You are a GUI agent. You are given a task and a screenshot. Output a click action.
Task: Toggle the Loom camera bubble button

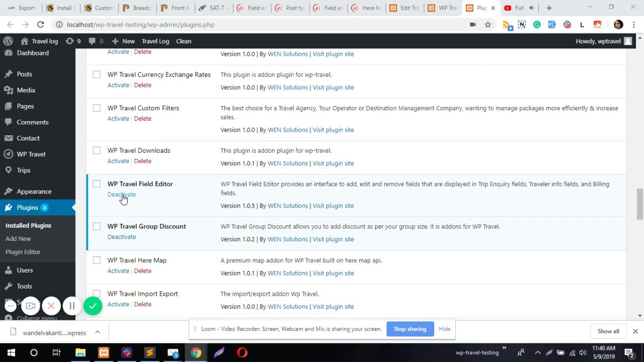[x=31, y=306]
